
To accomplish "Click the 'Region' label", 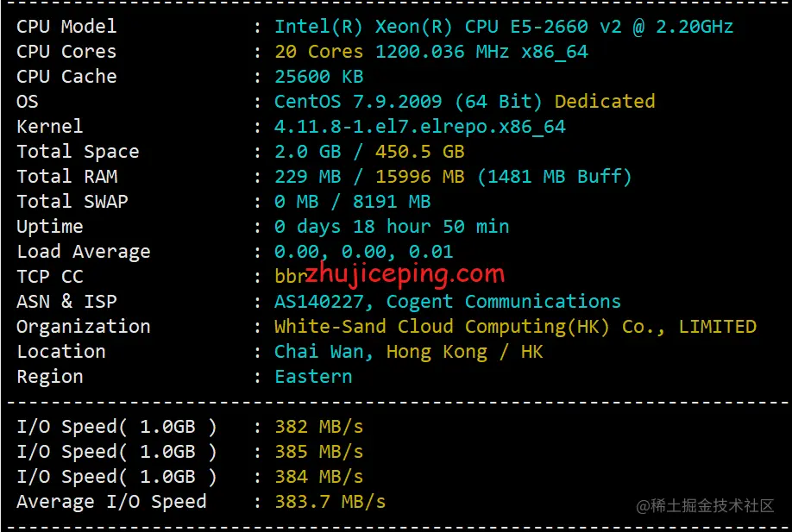I will click(49, 377).
